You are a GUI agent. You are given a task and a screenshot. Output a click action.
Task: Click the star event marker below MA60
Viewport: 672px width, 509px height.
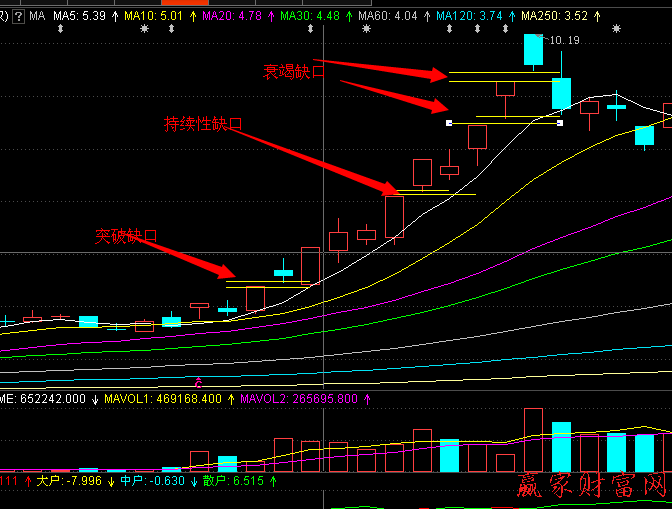366,29
